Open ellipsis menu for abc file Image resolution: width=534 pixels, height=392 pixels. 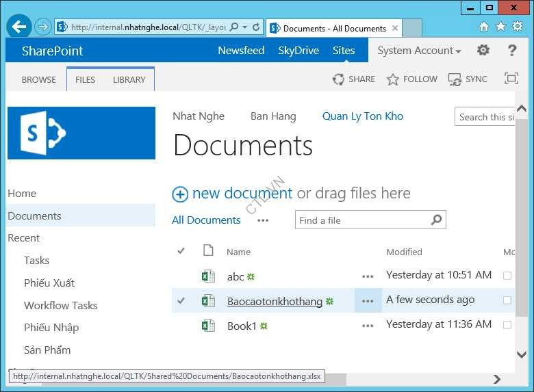point(368,276)
